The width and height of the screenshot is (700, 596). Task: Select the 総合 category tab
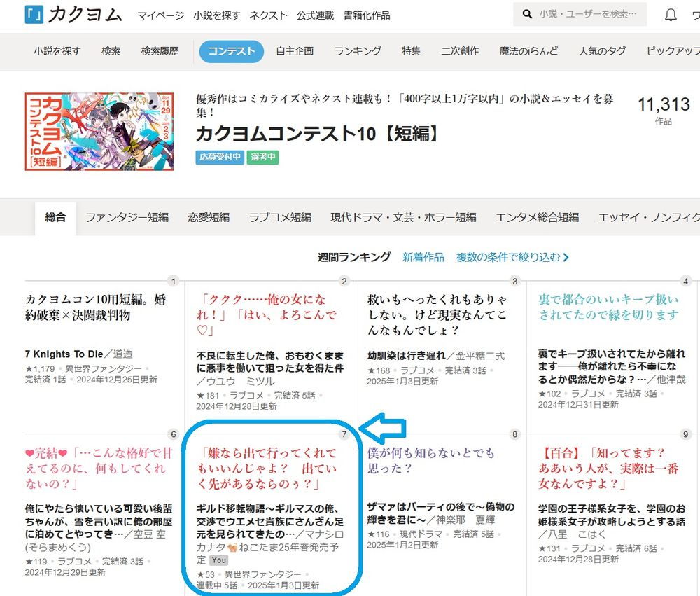pos(55,218)
